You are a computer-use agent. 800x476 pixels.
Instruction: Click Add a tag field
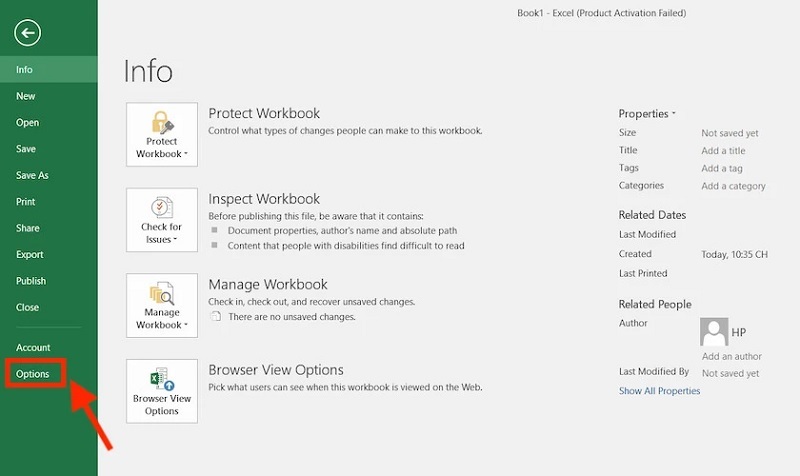point(722,169)
